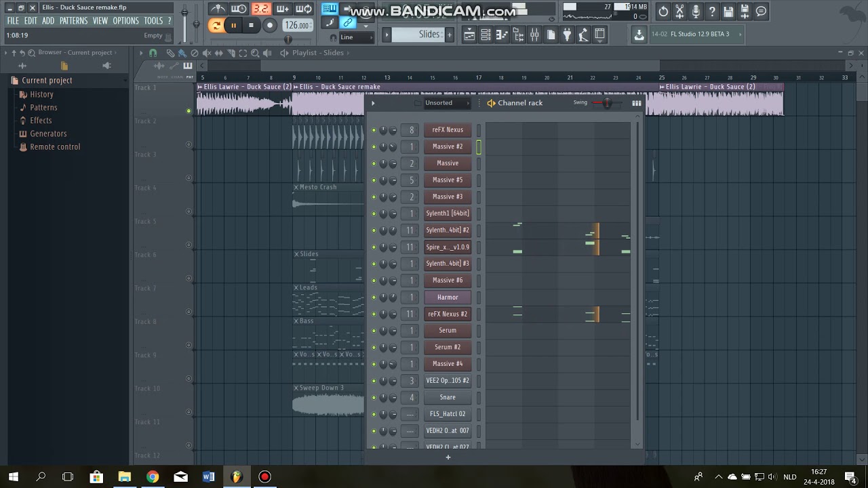Open the ADD menu
Screen dimensions: 868x488
[48, 21]
